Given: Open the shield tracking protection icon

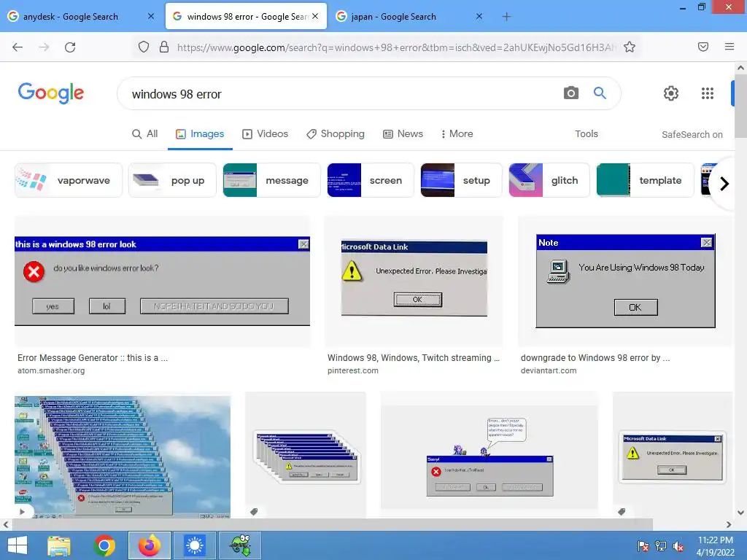Looking at the screenshot, I should tap(144, 47).
